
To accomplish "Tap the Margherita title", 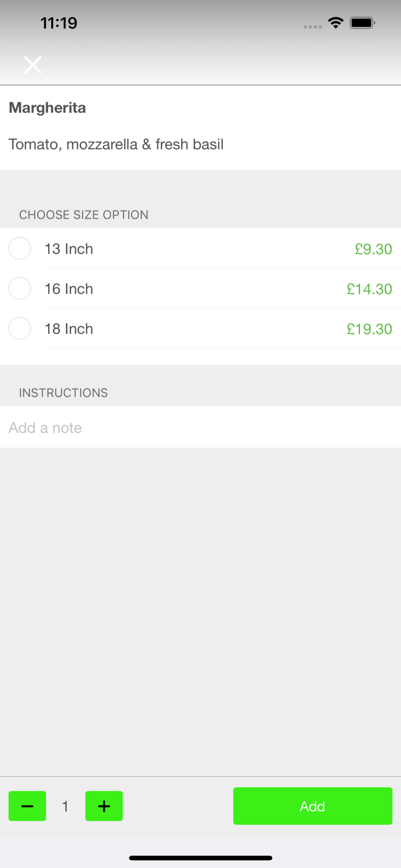I will pos(47,108).
